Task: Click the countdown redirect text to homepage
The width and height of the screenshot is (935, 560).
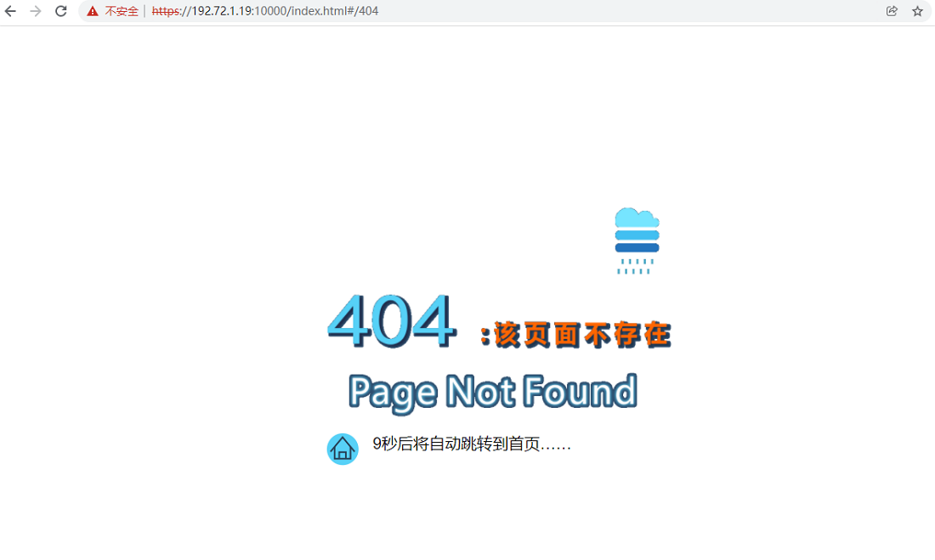Action: point(472,444)
